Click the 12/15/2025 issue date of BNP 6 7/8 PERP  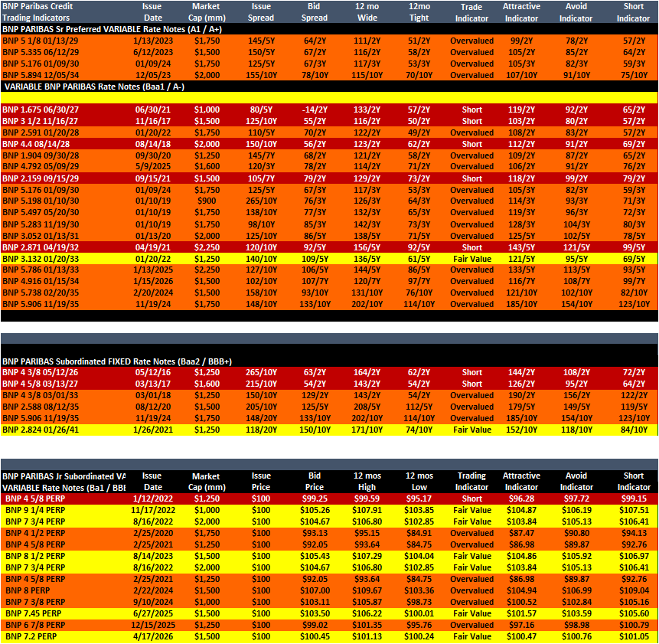click(x=153, y=625)
